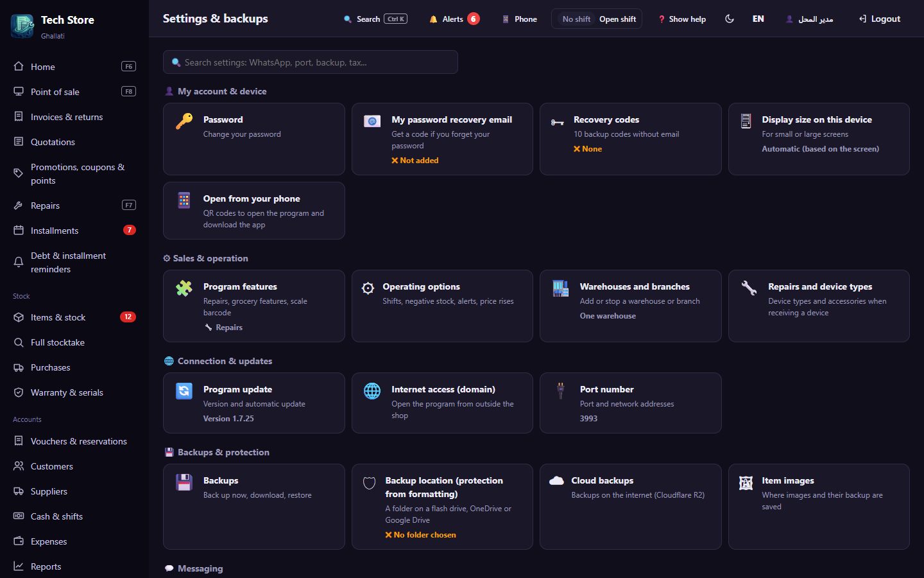Click the floppy disk icon on Backups card

point(184,482)
